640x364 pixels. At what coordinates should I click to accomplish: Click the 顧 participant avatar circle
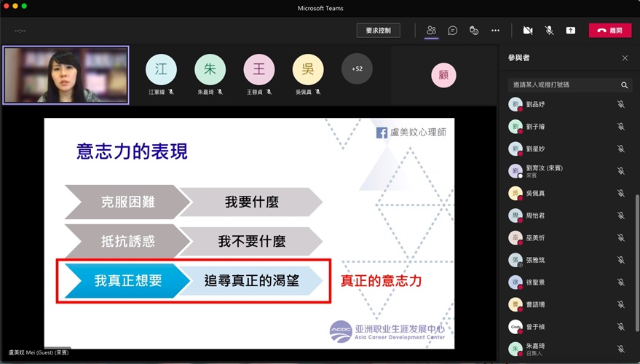click(x=443, y=75)
